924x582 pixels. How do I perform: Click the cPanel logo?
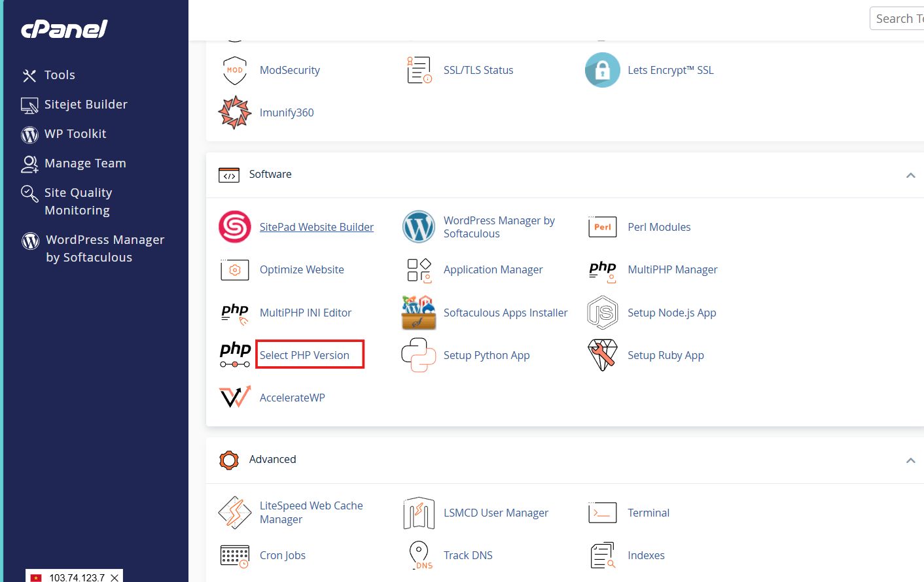click(x=64, y=29)
